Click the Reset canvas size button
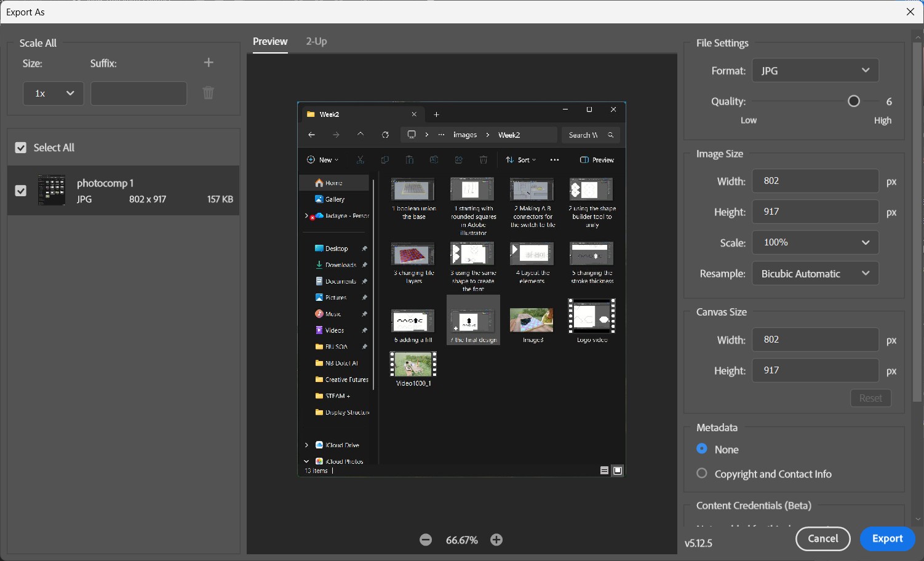The image size is (924, 561). coord(870,398)
